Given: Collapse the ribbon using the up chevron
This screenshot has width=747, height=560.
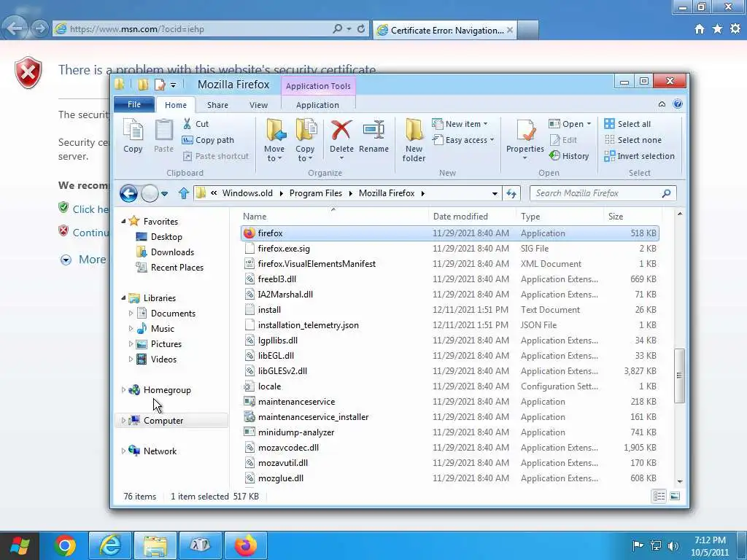Looking at the screenshot, I should (x=662, y=104).
